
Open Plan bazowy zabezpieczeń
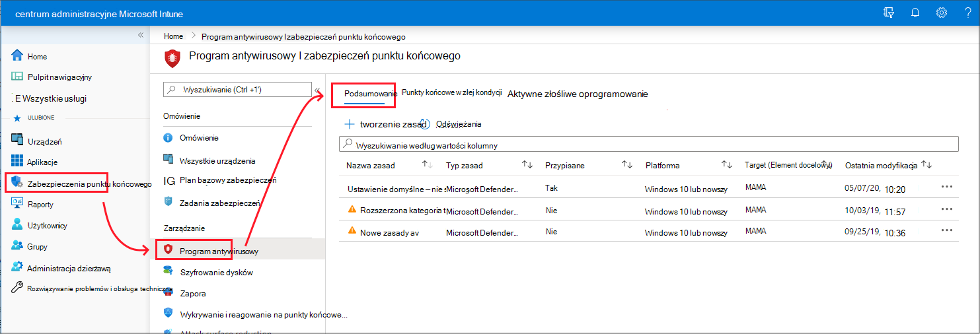tap(219, 180)
